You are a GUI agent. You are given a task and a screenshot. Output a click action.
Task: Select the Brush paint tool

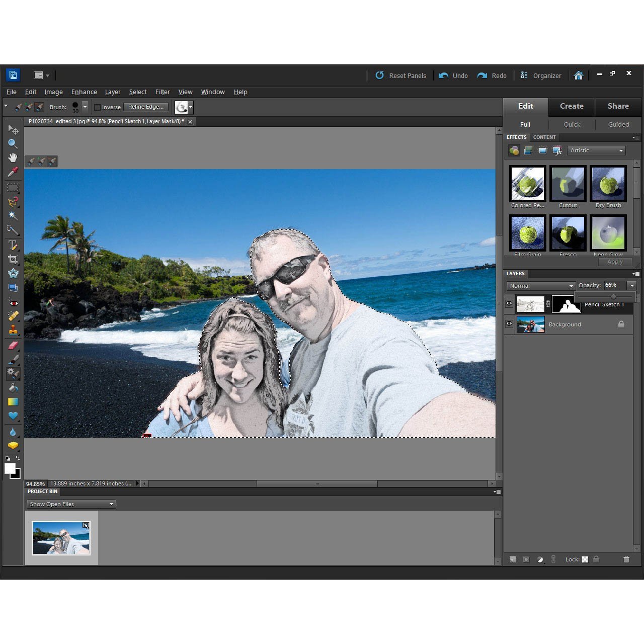13,359
